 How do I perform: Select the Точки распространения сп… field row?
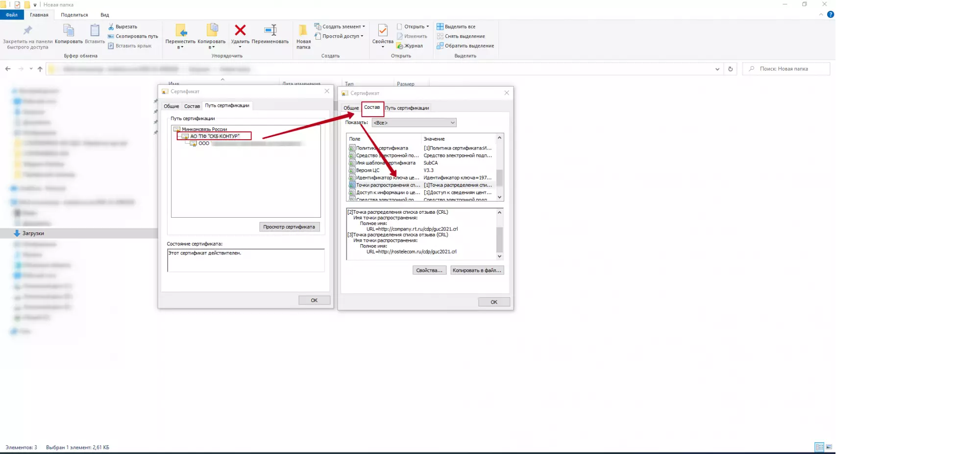[x=421, y=185]
